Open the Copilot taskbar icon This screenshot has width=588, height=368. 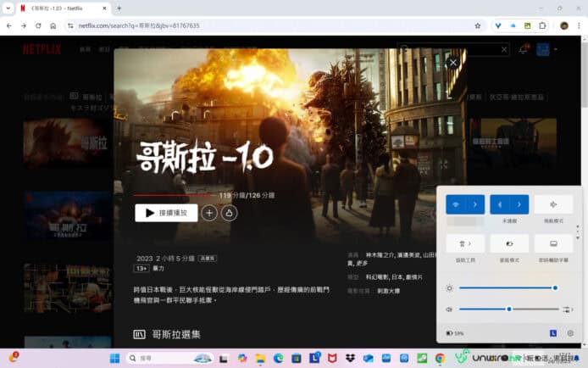242,359
